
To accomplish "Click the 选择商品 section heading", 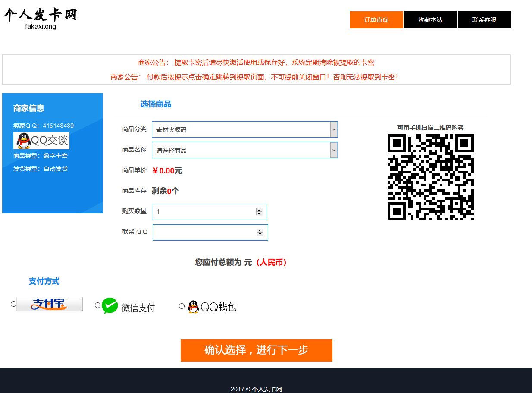I will tap(156, 104).
